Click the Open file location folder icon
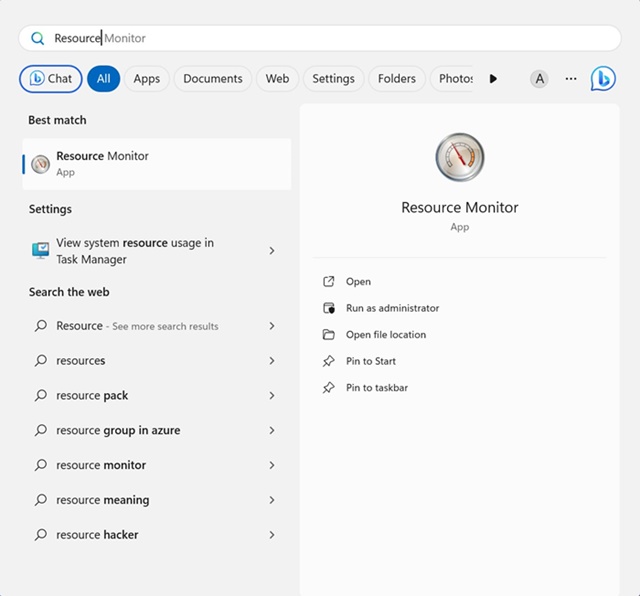Screen dimensions: 640x596 coord(329,335)
